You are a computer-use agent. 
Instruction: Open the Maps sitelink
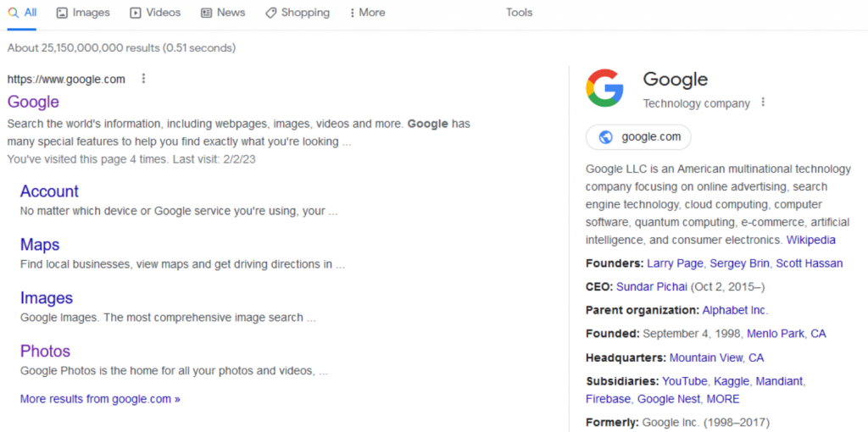40,245
